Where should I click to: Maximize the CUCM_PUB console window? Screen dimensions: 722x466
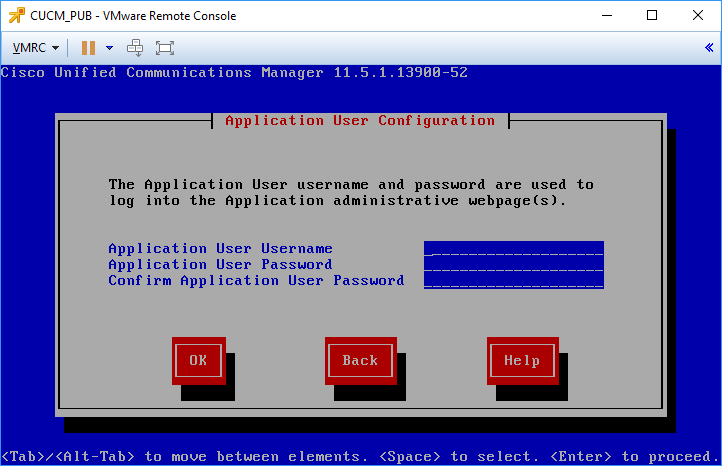click(652, 15)
